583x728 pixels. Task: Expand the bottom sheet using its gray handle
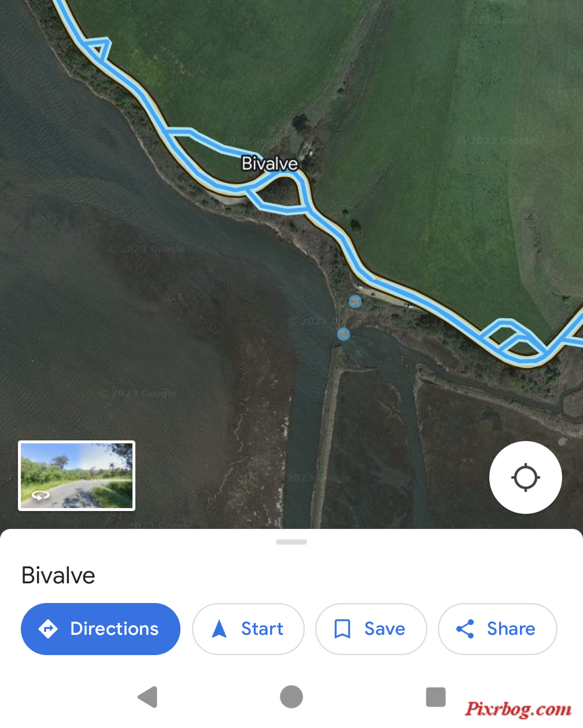(291, 542)
